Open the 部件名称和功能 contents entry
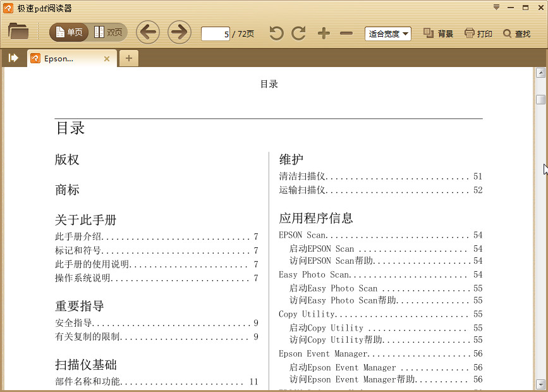 (157, 381)
